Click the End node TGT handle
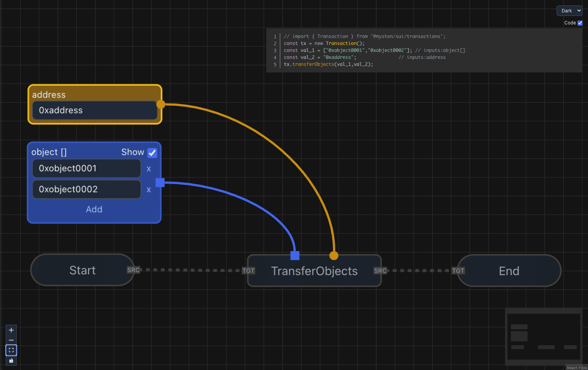Image resolution: width=588 pixels, height=370 pixels. (x=458, y=271)
